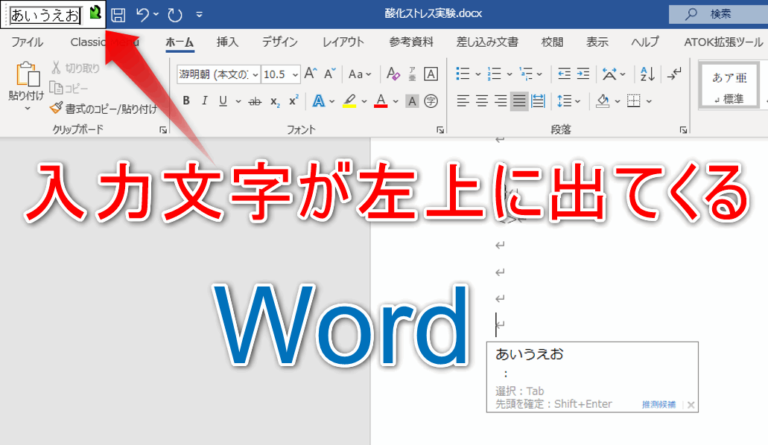
Task: Apply strikethrough with the abc icon
Action: (254, 101)
